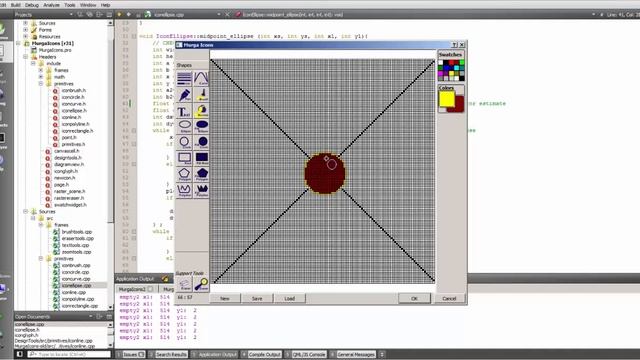Image resolution: width=640 pixels, height=360 pixels.
Task: Select the Eraser support tool
Action: [x=184, y=284]
